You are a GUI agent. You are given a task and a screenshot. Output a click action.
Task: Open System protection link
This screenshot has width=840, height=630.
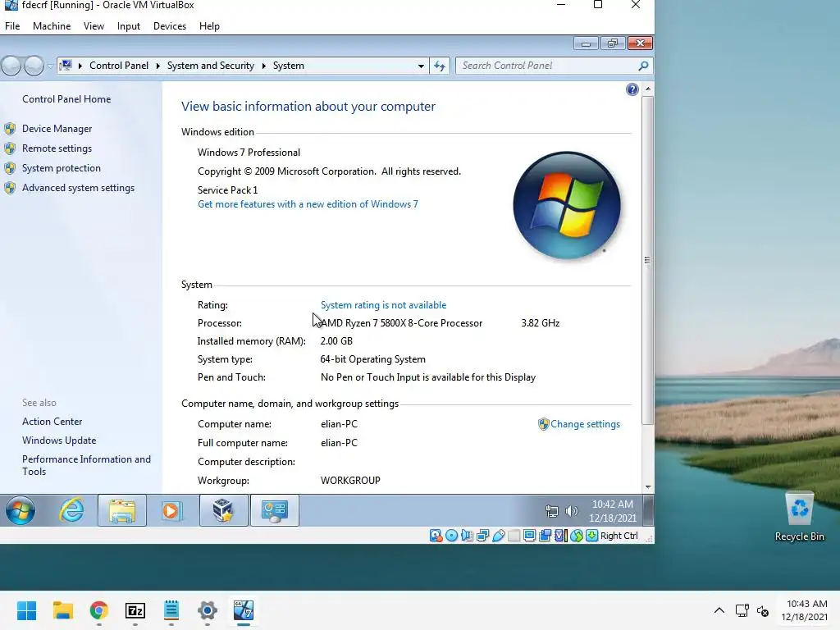(61, 168)
